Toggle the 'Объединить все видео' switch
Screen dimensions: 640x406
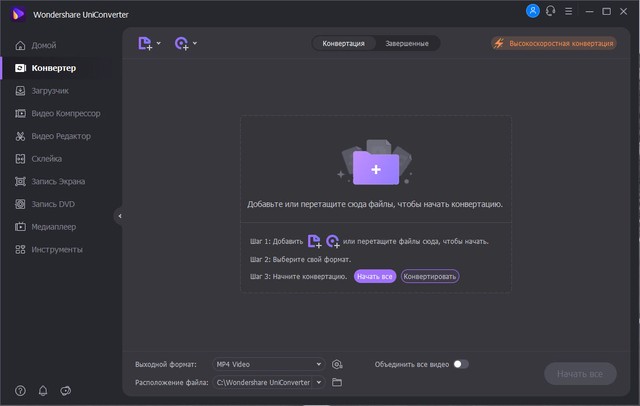point(460,364)
